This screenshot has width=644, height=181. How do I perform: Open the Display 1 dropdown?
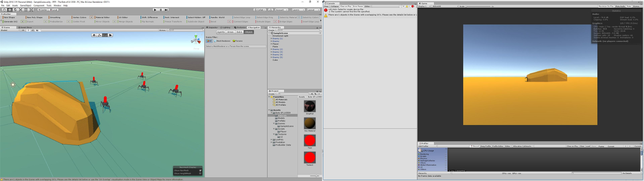click(424, 6)
